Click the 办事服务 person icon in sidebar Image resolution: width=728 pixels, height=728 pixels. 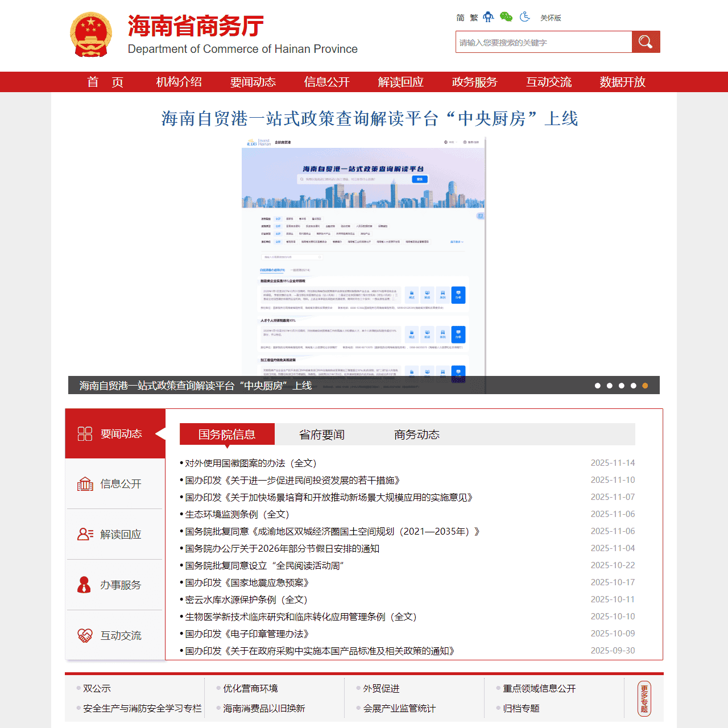pyautogui.click(x=85, y=585)
